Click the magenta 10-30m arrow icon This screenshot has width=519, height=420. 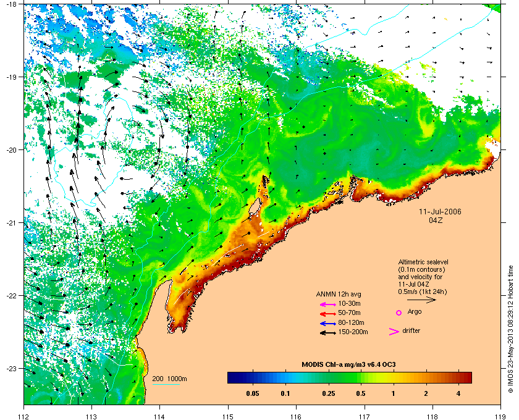click(x=327, y=304)
